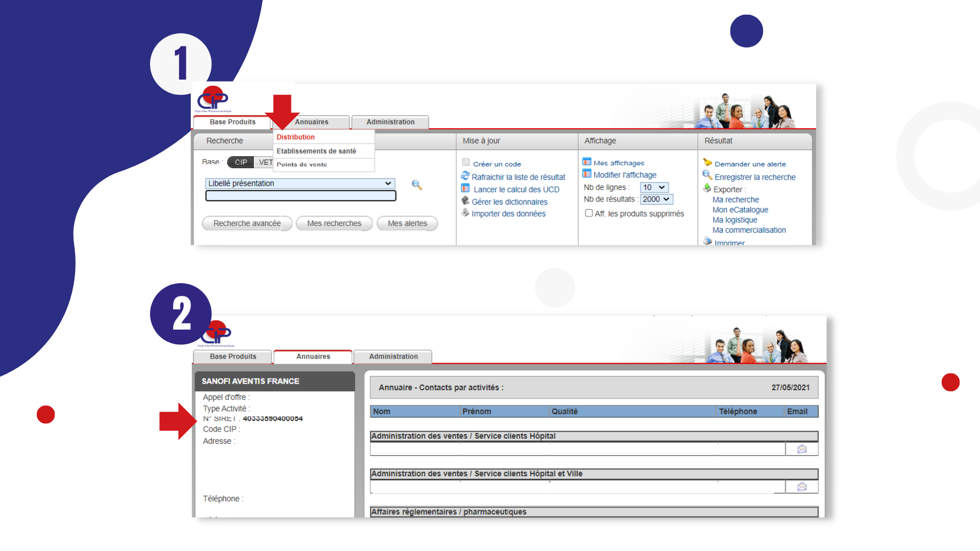This screenshot has width=980, height=551.
Task: Click the Recherche avancée button
Action: [x=247, y=223]
